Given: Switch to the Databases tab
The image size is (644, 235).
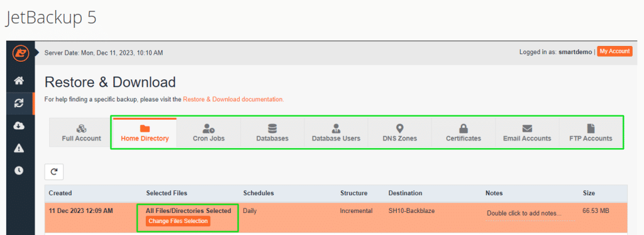Looking at the screenshot, I should pyautogui.click(x=272, y=132).
